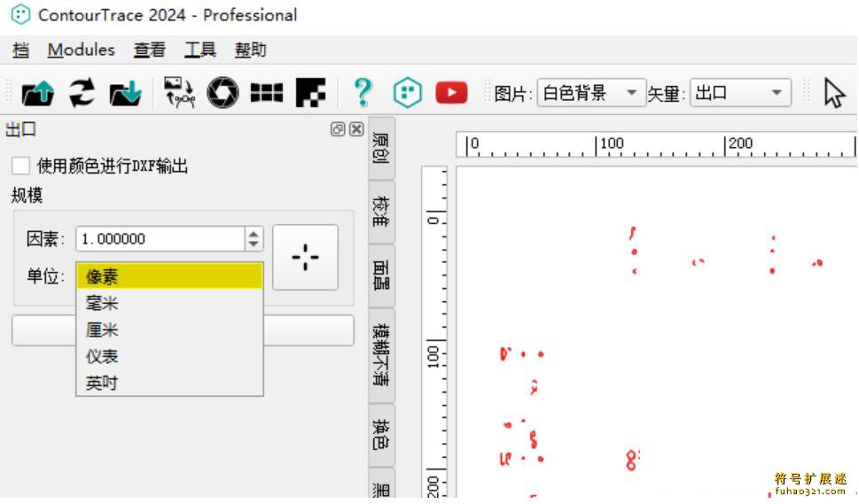Click the crosshair scale measurement button
Image resolution: width=859 pixels, height=504 pixels.
pyautogui.click(x=305, y=257)
